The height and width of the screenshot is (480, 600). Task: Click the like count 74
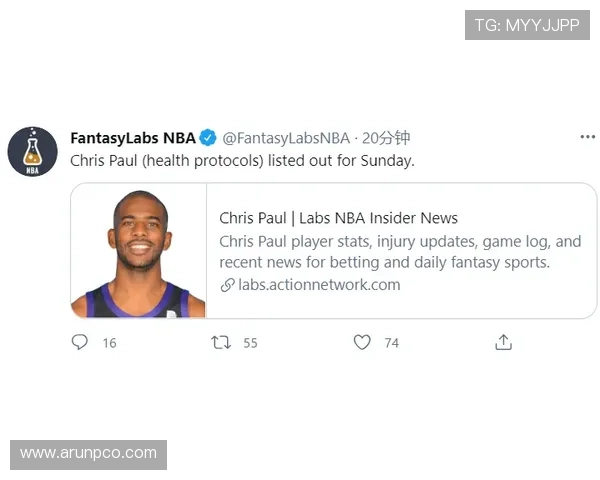coord(391,343)
